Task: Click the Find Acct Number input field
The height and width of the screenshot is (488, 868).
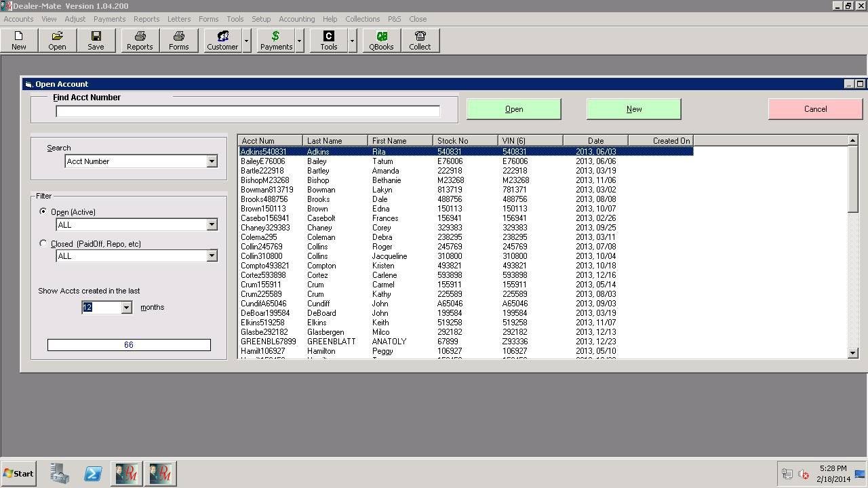Action: click(x=248, y=111)
